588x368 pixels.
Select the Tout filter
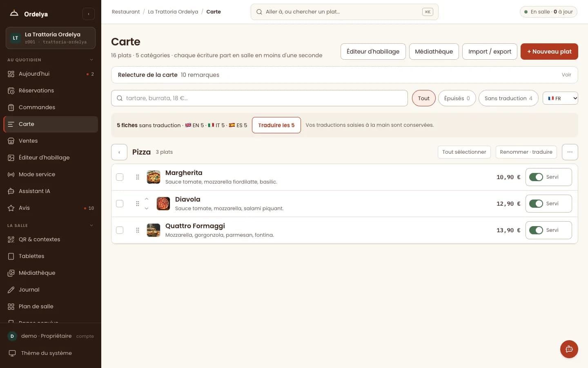pos(424,98)
